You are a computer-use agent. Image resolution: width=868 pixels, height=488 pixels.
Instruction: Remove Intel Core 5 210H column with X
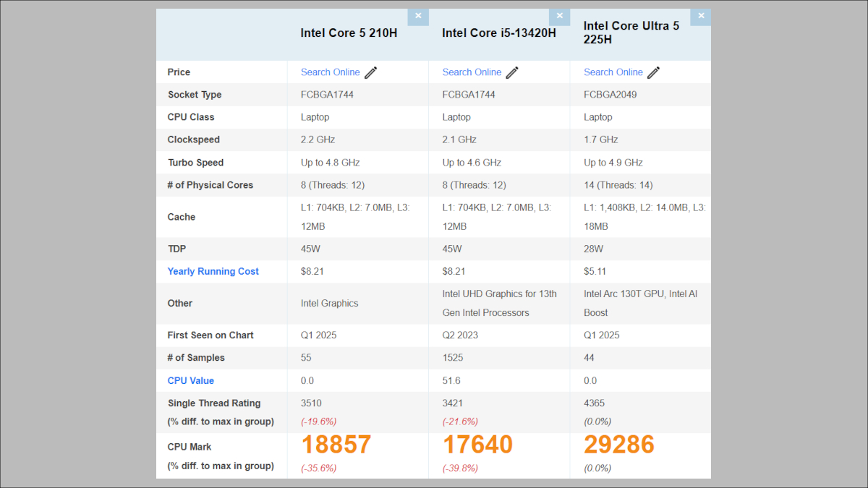pyautogui.click(x=418, y=17)
